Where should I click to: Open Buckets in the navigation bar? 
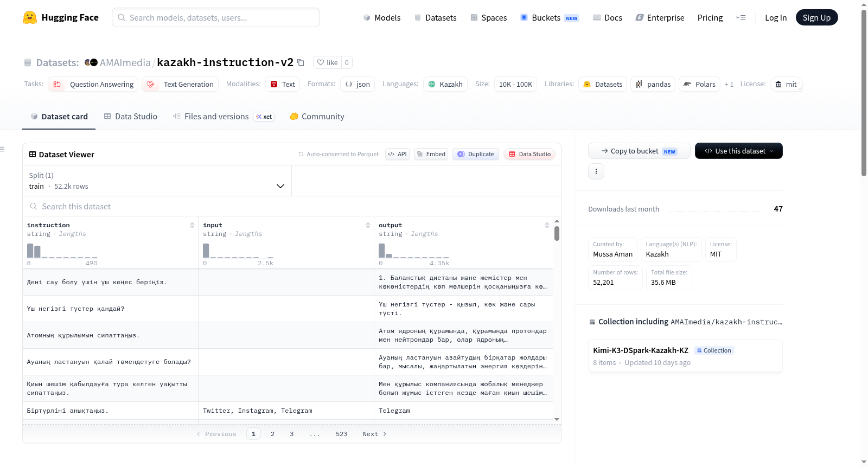550,17
